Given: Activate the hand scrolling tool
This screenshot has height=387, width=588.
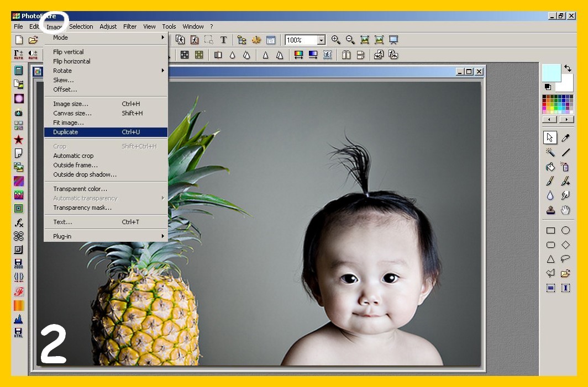Looking at the screenshot, I should click(x=565, y=210).
